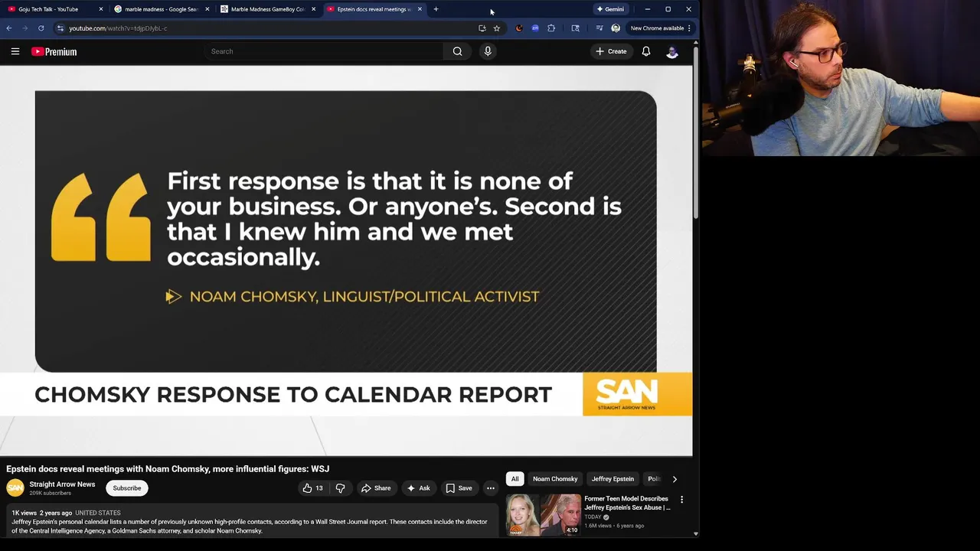Close the Goju Tech Talk tab
This screenshot has height=551, width=980.
point(101,9)
